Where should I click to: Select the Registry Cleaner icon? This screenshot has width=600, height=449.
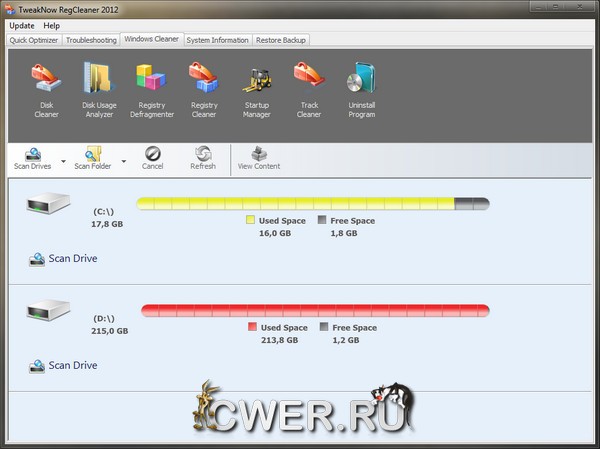203,90
